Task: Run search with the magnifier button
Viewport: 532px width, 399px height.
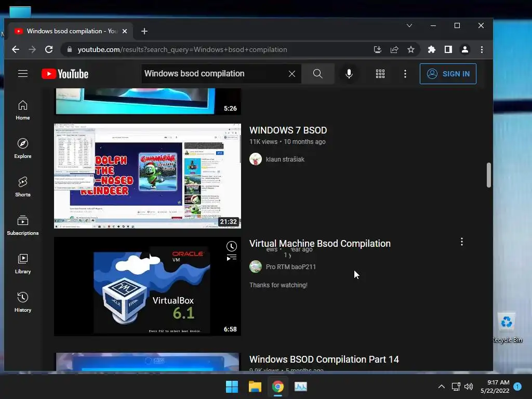Action: (x=317, y=74)
